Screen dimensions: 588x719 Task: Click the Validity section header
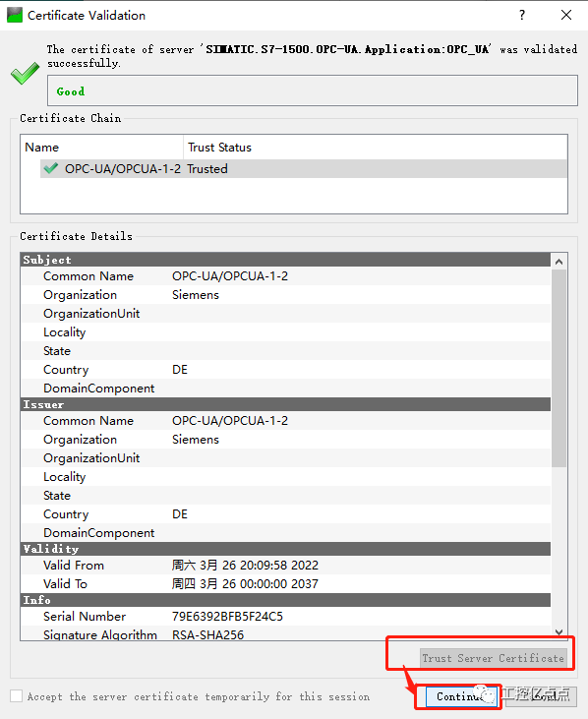click(285, 549)
